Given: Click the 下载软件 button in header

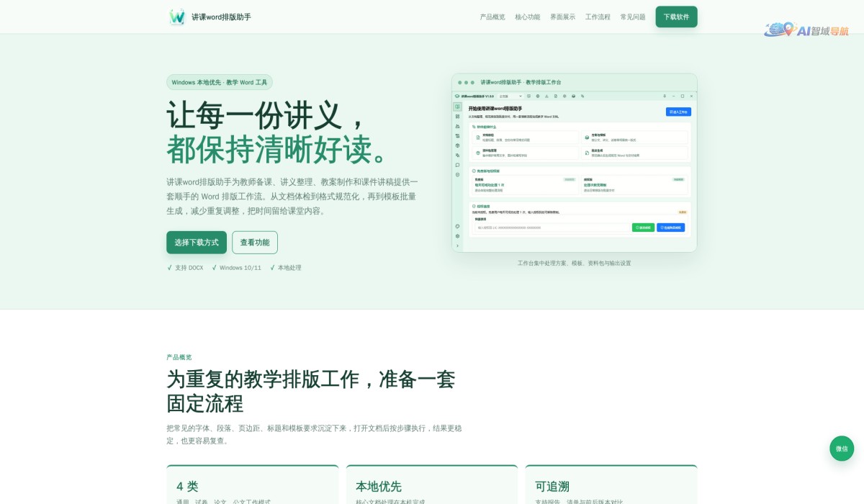Looking at the screenshot, I should pyautogui.click(x=676, y=17).
